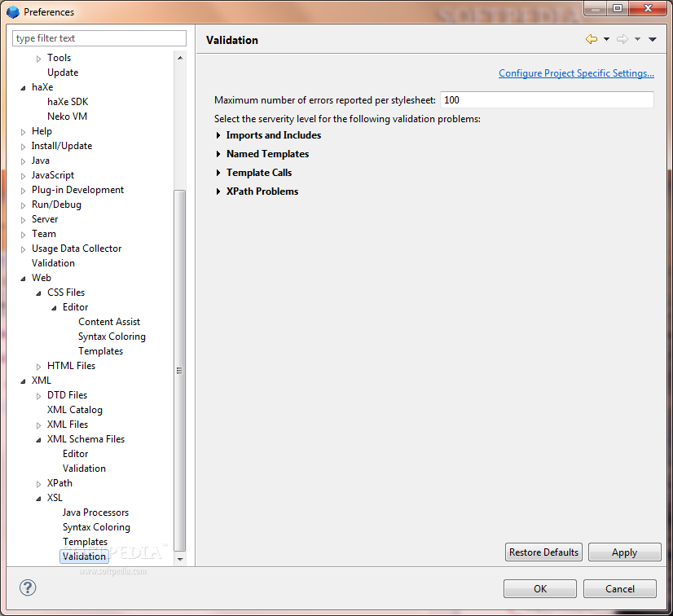
Task: Expand the Java tree node
Action: (x=23, y=161)
